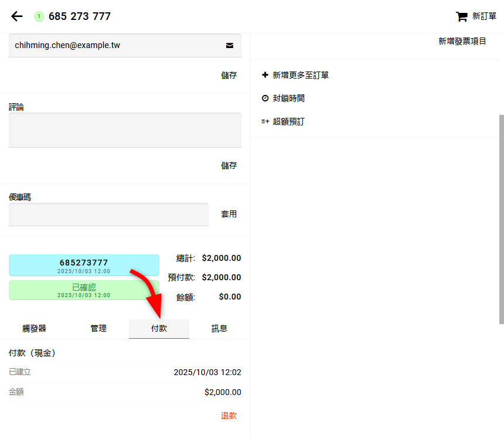Click the back arrow icon

pos(17,16)
